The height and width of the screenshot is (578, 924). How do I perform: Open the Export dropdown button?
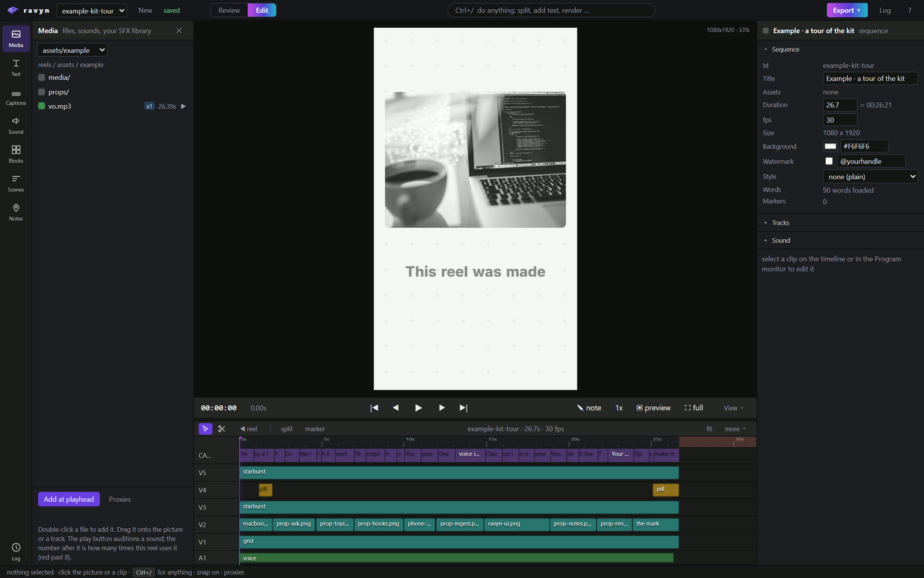pos(847,10)
